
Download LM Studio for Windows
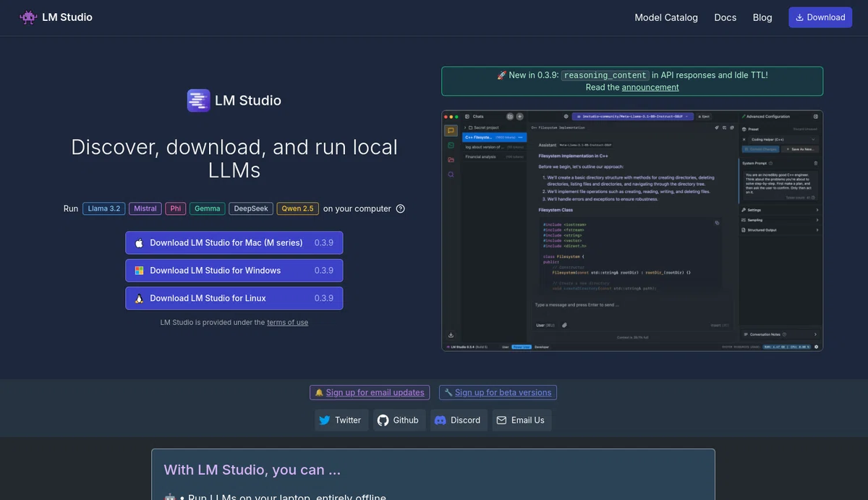click(x=234, y=270)
